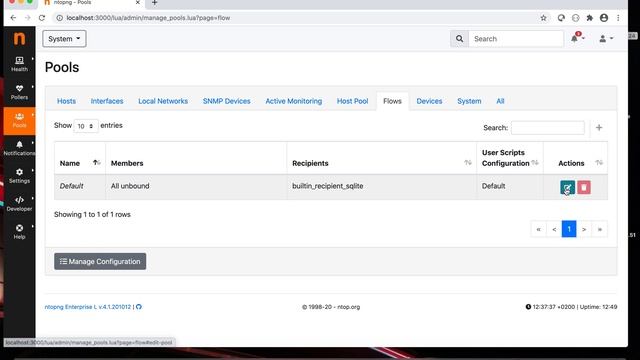Switch to the System pools tab
This screenshot has width=640, height=360.
click(469, 101)
